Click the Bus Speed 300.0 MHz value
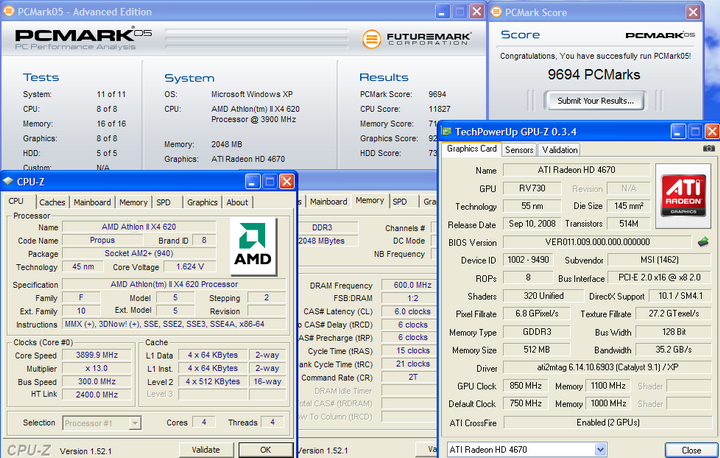The width and height of the screenshot is (720, 458). [x=97, y=381]
